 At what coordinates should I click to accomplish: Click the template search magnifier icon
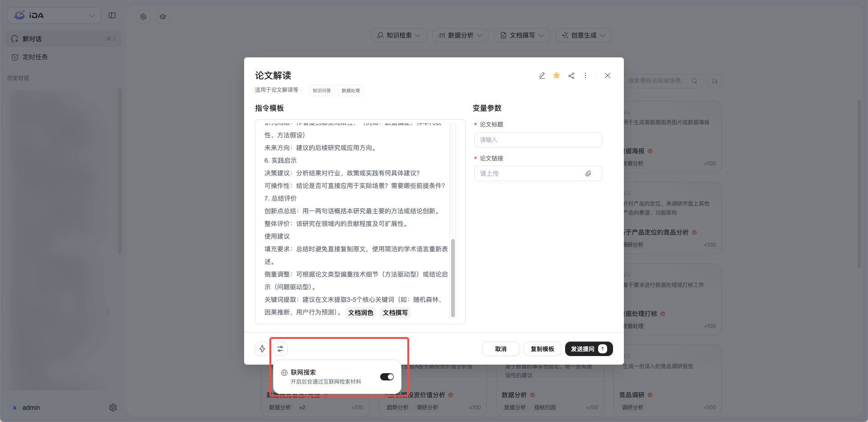coord(694,81)
